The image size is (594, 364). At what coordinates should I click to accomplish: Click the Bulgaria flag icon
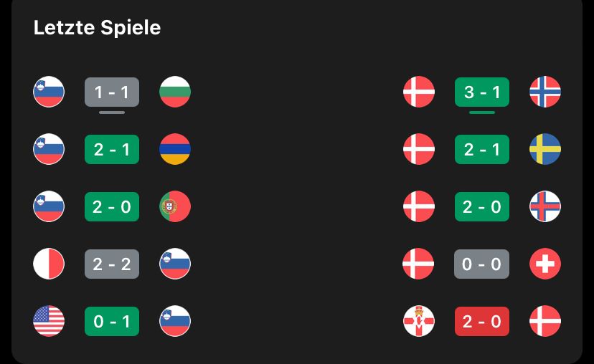tap(175, 92)
